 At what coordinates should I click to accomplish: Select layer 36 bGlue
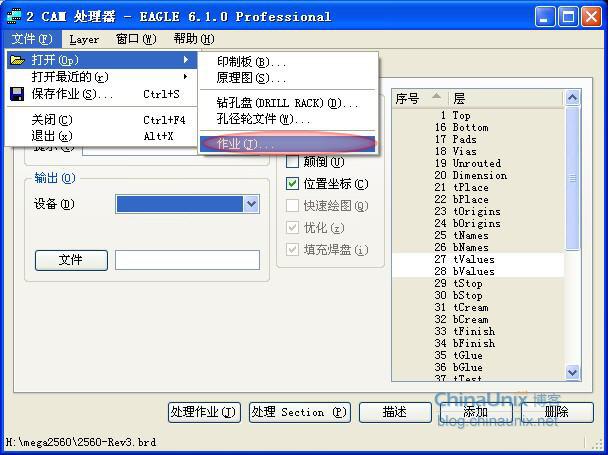click(478, 368)
